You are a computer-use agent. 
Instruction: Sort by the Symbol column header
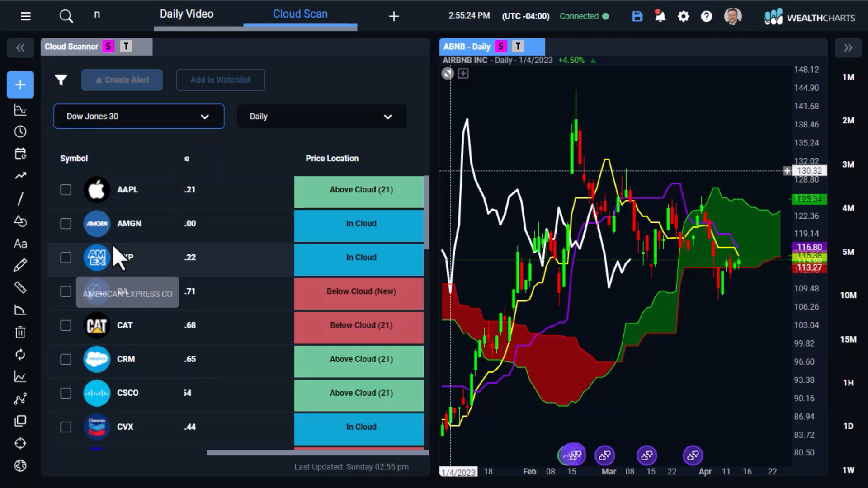click(74, 159)
